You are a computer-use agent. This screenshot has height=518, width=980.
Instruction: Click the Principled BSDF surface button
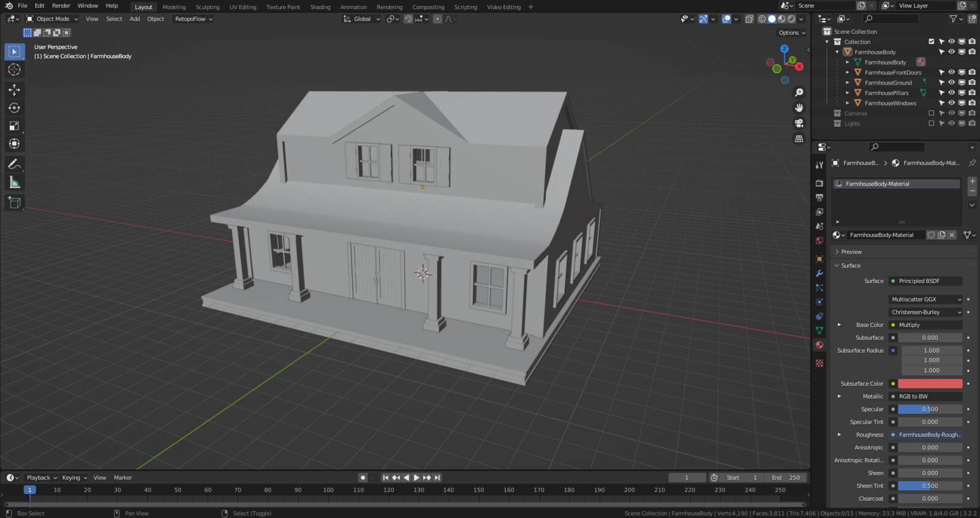[925, 281]
